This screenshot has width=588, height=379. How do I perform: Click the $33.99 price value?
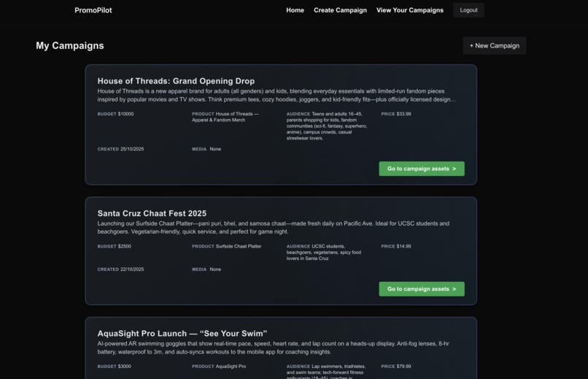(404, 114)
